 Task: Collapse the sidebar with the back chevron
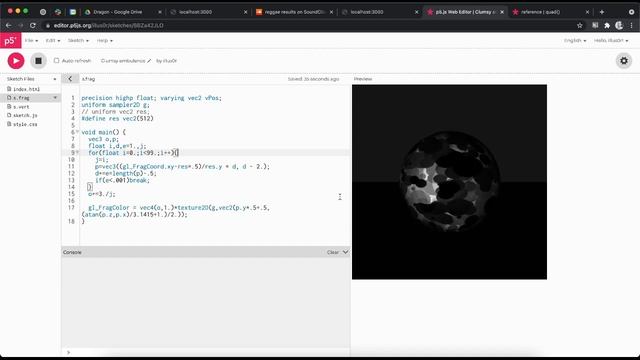tap(70, 79)
